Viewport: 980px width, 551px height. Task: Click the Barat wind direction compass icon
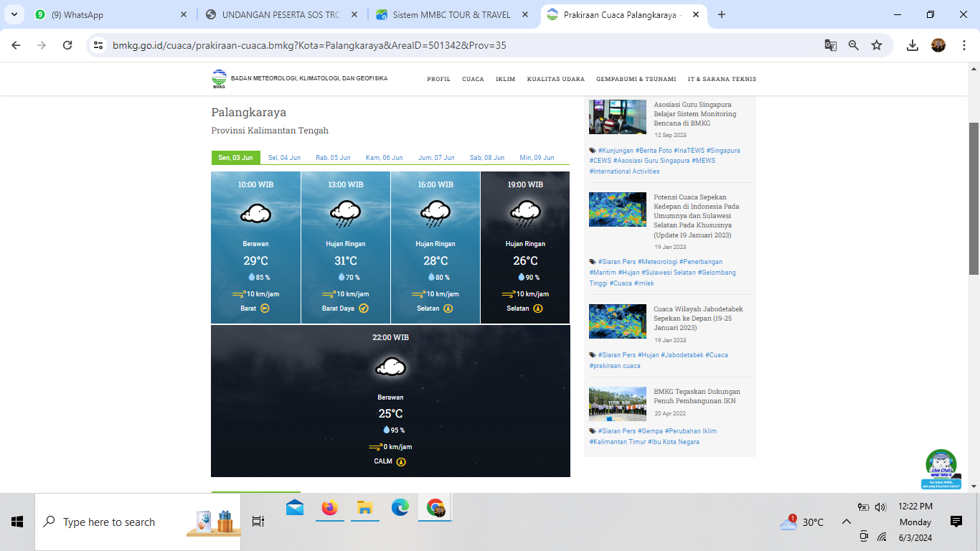265,309
